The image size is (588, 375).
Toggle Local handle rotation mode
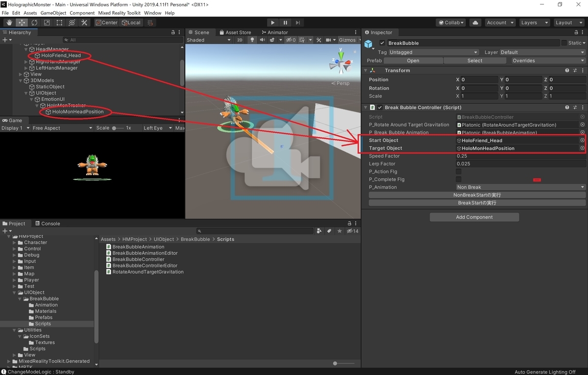click(x=131, y=23)
